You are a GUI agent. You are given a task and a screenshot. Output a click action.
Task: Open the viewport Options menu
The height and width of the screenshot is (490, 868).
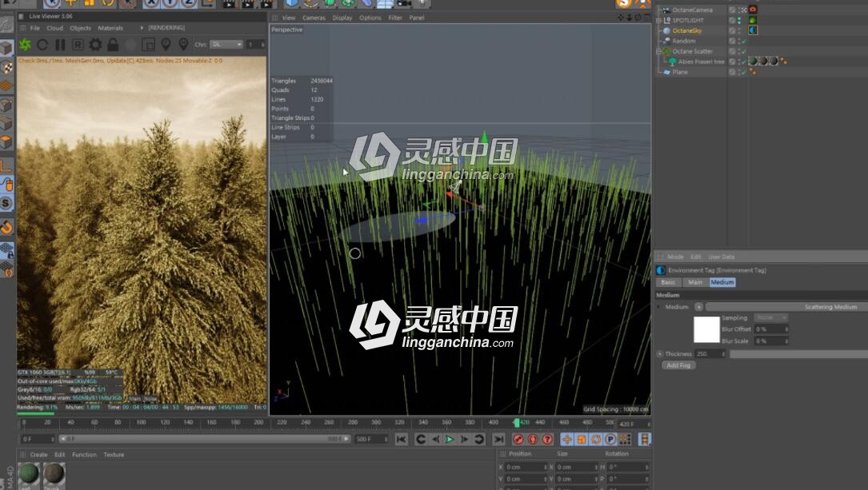click(x=370, y=18)
